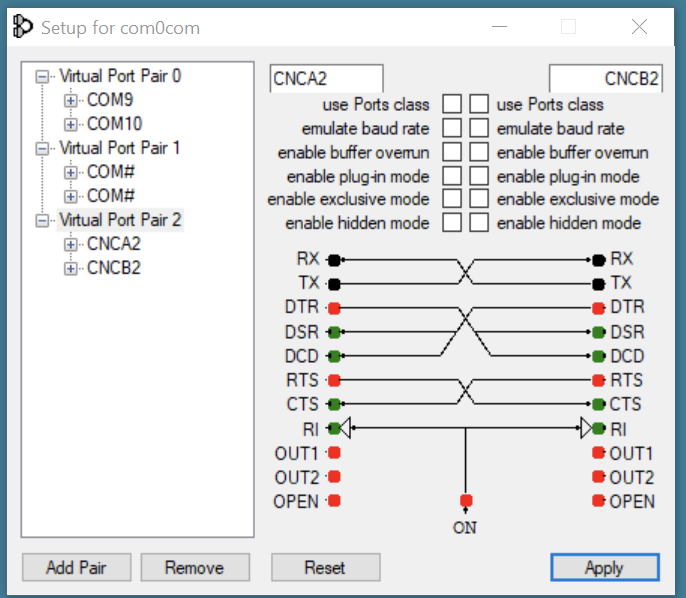Click the red OUT1 pin on left port
This screenshot has height=598, width=686.
point(334,453)
